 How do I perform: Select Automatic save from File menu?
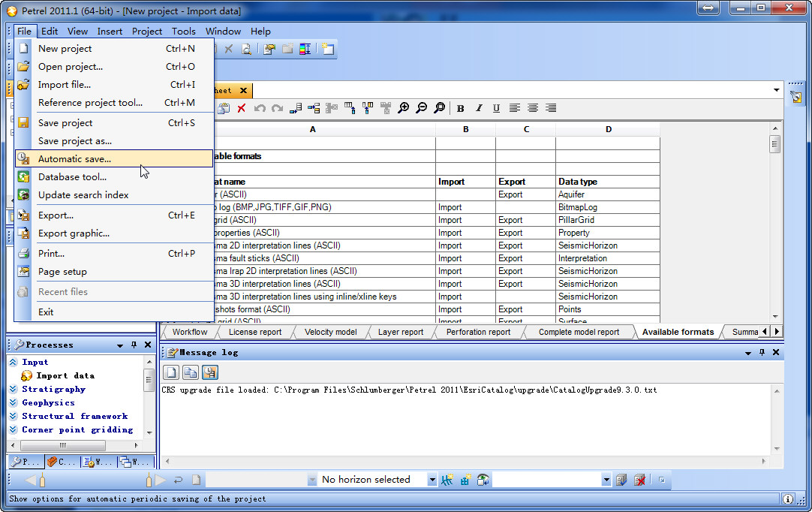coord(114,159)
